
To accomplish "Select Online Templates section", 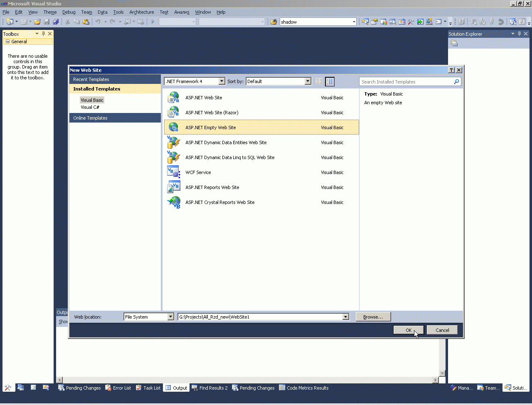I will coord(115,118).
